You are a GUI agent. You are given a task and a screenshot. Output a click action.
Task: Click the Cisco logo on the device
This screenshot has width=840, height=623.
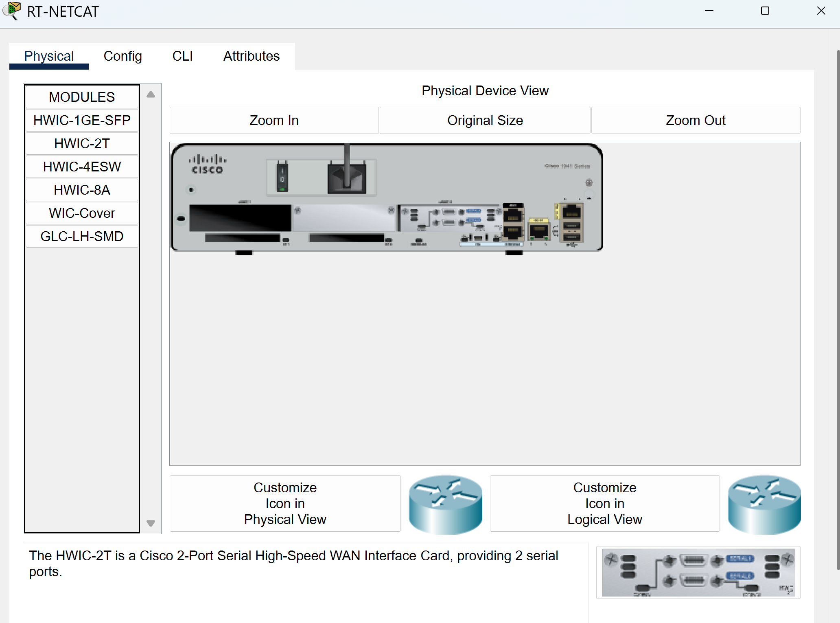click(207, 165)
